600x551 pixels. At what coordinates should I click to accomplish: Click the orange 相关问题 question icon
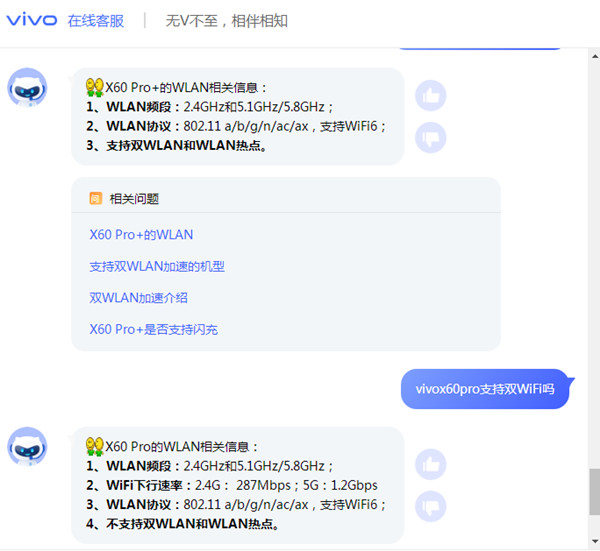[x=95, y=198]
